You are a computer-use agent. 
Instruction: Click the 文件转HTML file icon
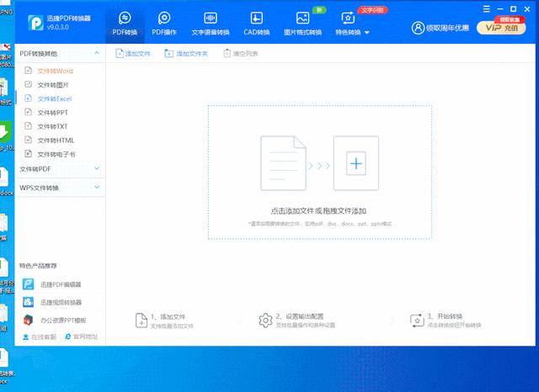29,140
